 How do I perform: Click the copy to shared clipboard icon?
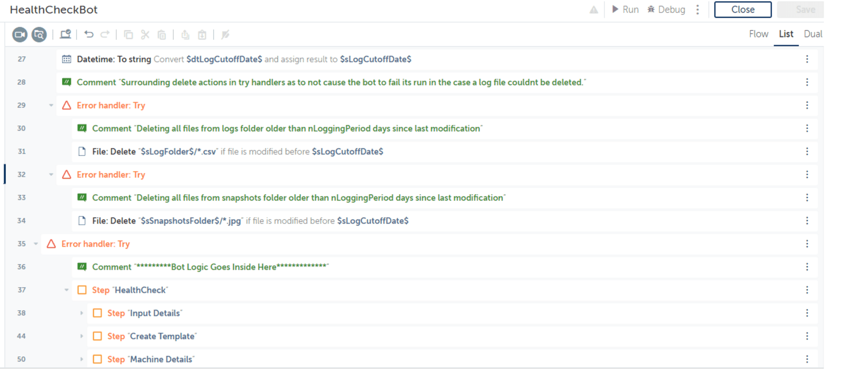click(185, 34)
